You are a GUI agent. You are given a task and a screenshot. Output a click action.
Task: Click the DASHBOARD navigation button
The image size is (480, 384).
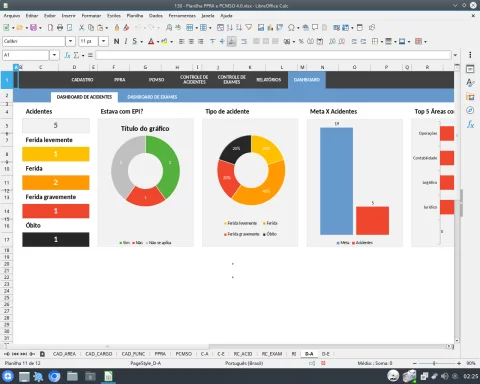click(x=307, y=80)
